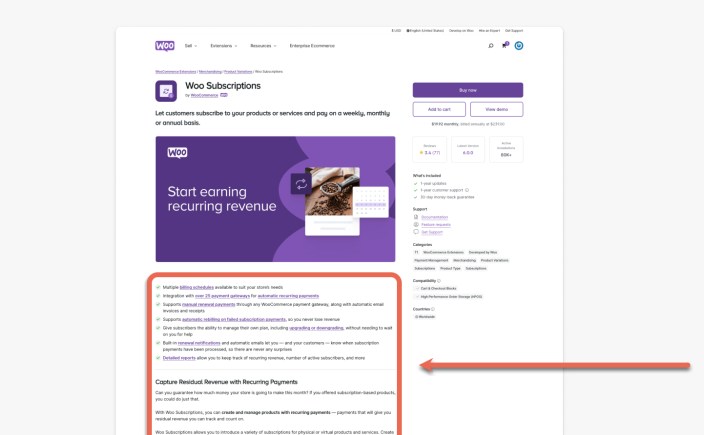704x435 pixels.
Task: Click the icon beside Feature requests
Action: tap(416, 224)
